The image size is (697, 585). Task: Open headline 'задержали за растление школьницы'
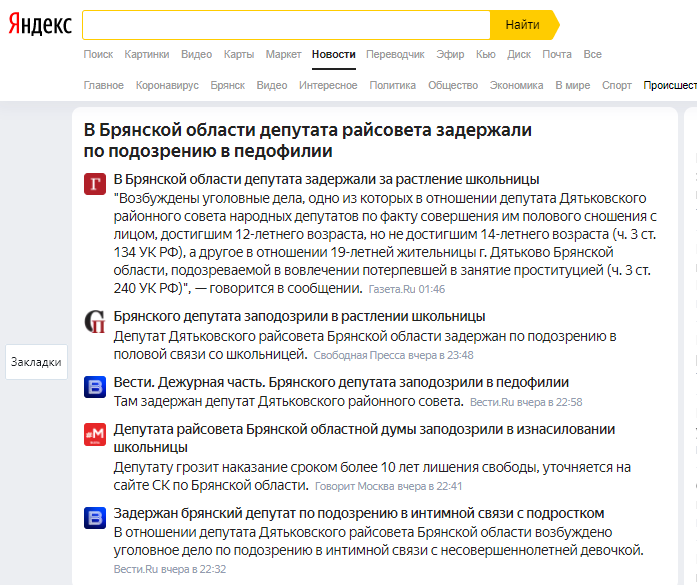pyautogui.click(x=326, y=179)
